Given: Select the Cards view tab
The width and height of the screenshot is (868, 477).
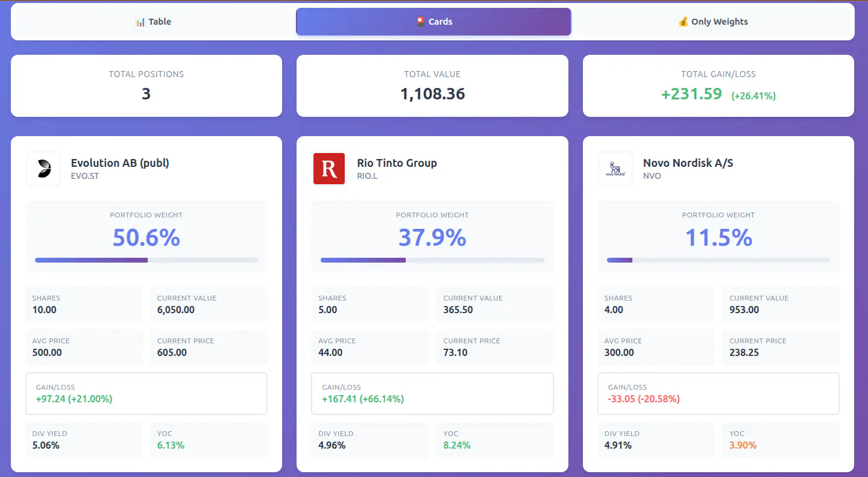Looking at the screenshot, I should click(x=433, y=22).
